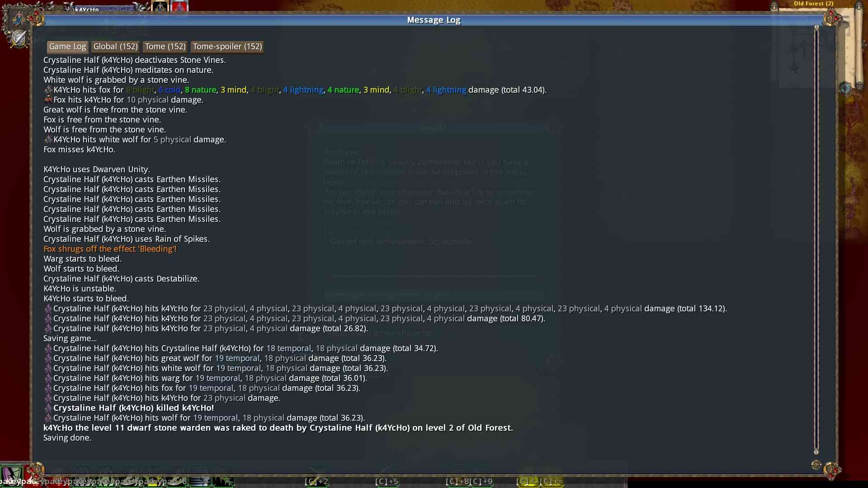
Task: Click the 'Warg starts to bleed.' line
Action: [83, 259]
